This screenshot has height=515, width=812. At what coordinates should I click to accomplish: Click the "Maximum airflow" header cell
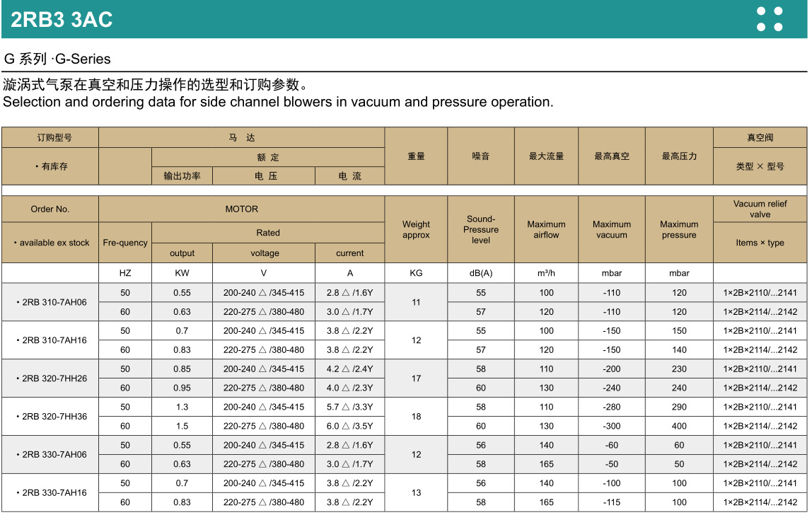click(x=546, y=229)
